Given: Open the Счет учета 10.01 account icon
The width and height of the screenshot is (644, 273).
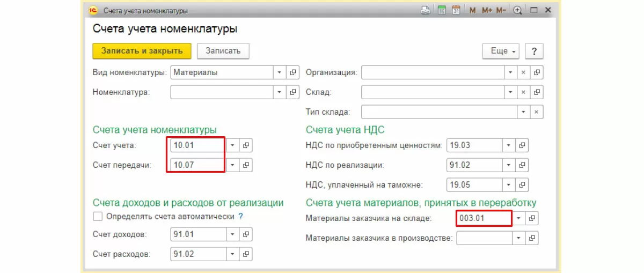Looking at the screenshot, I should (x=246, y=145).
